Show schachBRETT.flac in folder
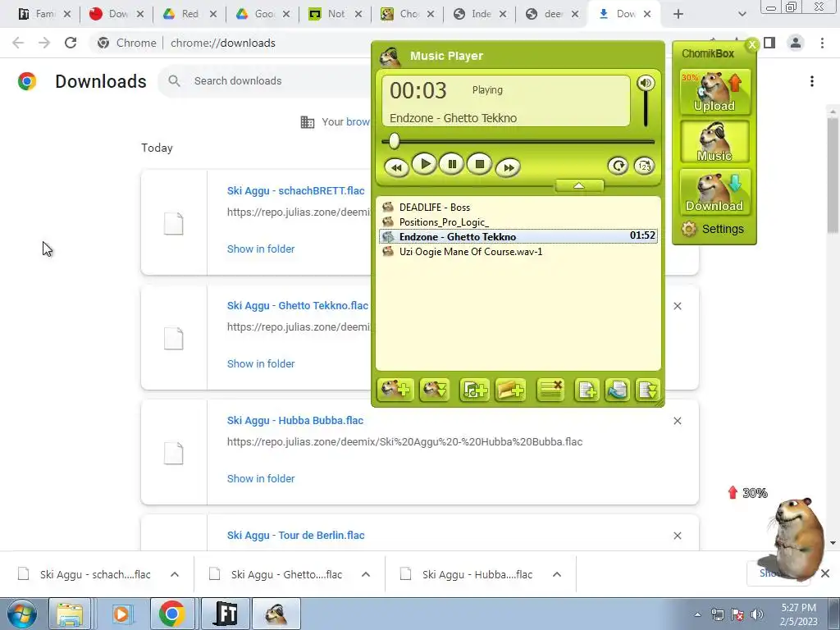The width and height of the screenshot is (840, 630). pyautogui.click(x=261, y=249)
